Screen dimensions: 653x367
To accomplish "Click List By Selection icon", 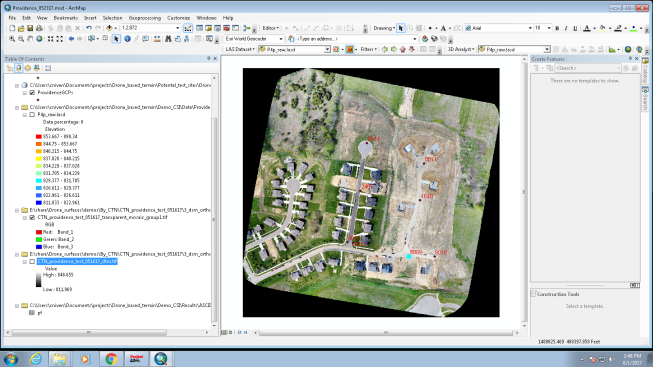I will click(37, 68).
